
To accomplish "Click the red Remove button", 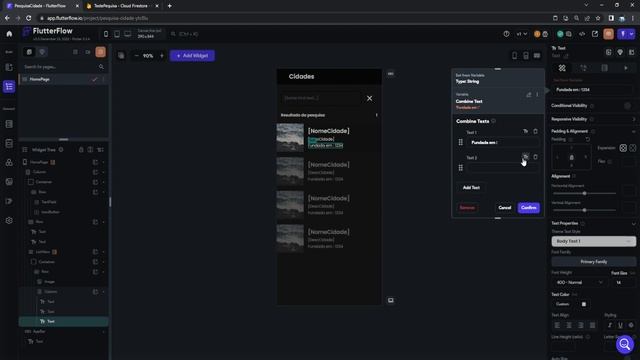I will coord(467,208).
